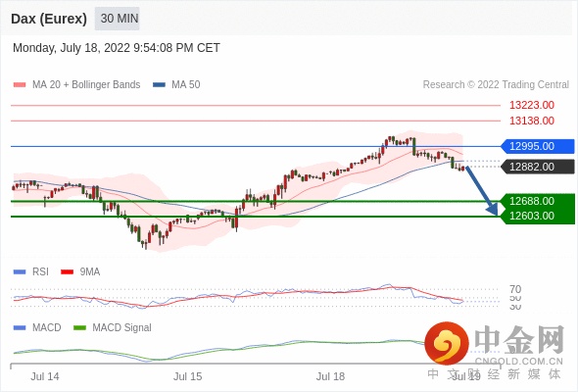Screen dimensions: 578x392
Task: Click the MA 20 + Bollinger Bands legend swatch
Action: pos(20,85)
